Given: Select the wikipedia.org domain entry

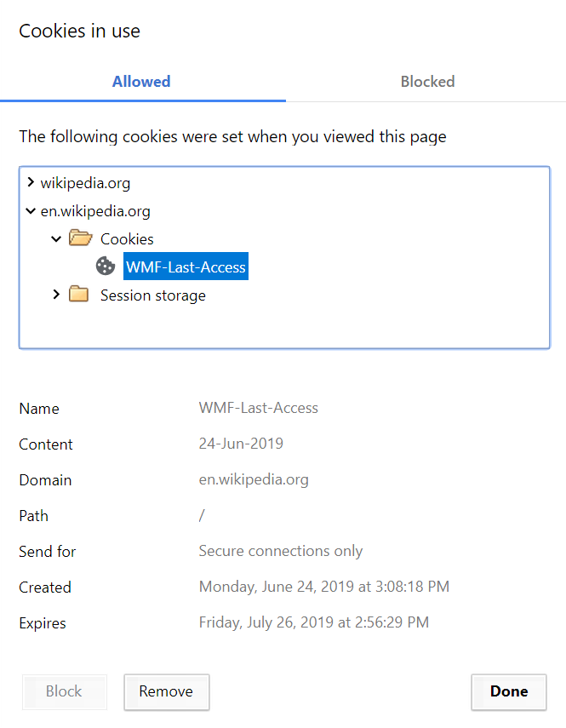Looking at the screenshot, I should 85,183.
